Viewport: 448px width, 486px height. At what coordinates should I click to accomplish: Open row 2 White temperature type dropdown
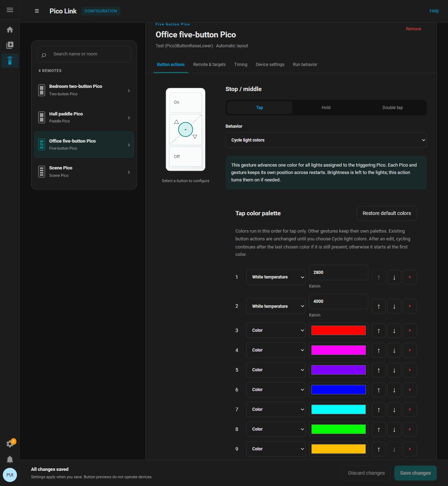tap(276, 306)
